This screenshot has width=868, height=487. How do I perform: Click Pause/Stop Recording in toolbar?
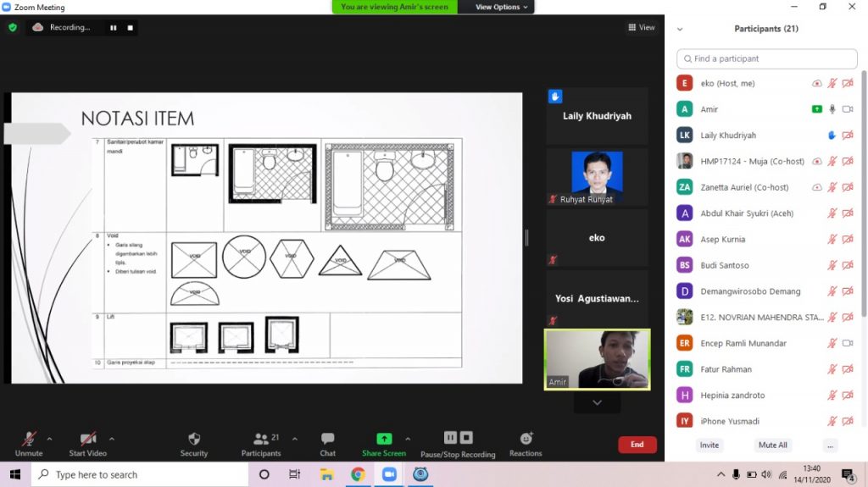pyautogui.click(x=458, y=445)
